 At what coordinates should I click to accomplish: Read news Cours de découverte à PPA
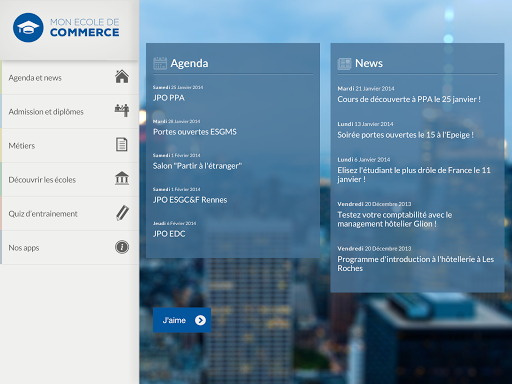coord(409,99)
